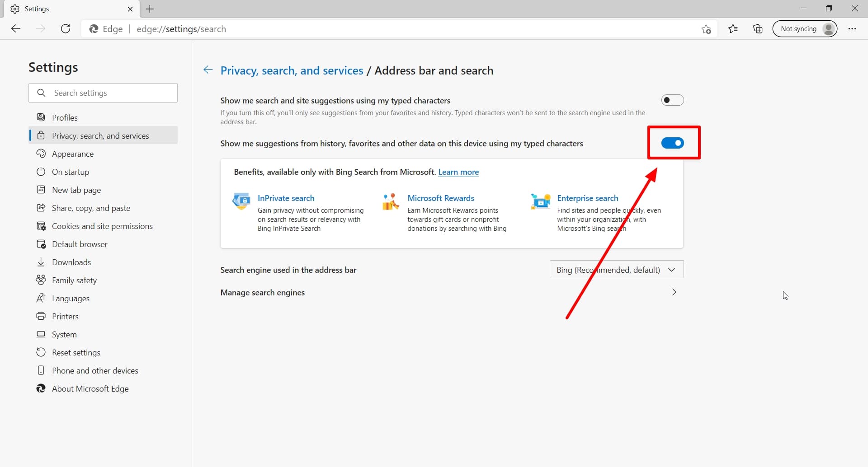Image resolution: width=868 pixels, height=467 pixels.
Task: Open the Enterprise search link
Action: pyautogui.click(x=588, y=198)
